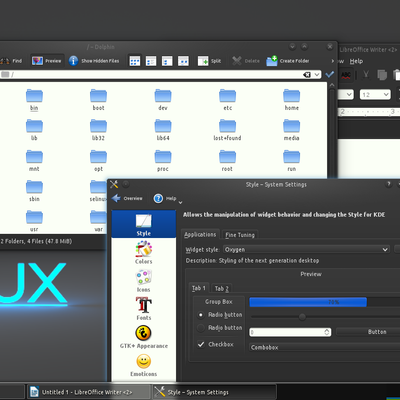Click the preview spinbox arrows
Image resolution: width=400 pixels, height=400 pixels.
[x=327, y=332]
